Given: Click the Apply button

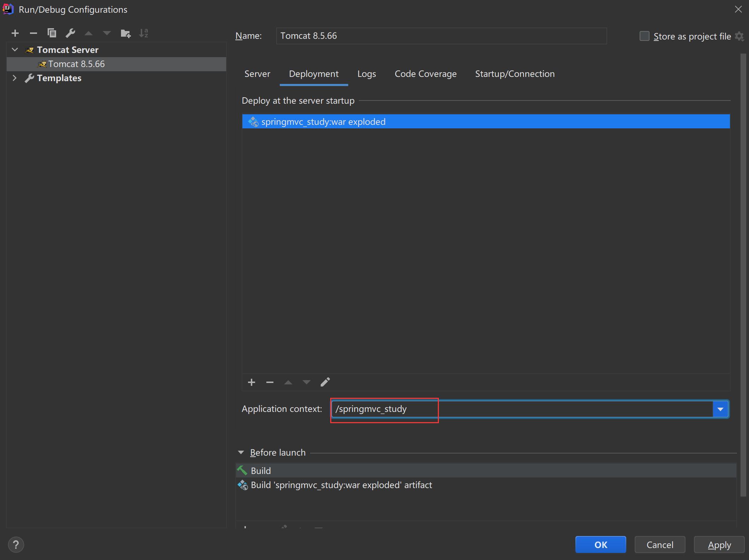Looking at the screenshot, I should pyautogui.click(x=719, y=545).
